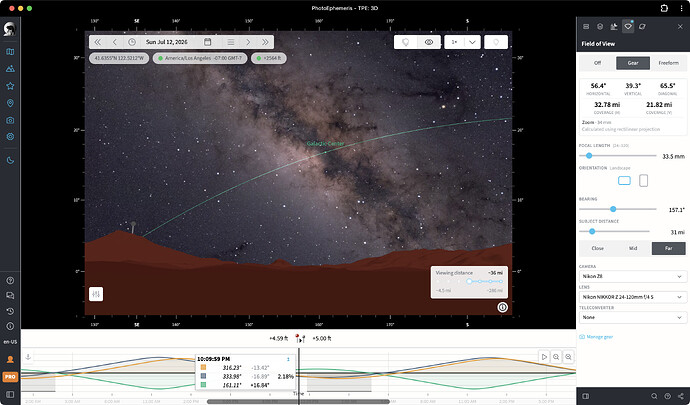Open the 3D mountains terrain view

(10, 69)
